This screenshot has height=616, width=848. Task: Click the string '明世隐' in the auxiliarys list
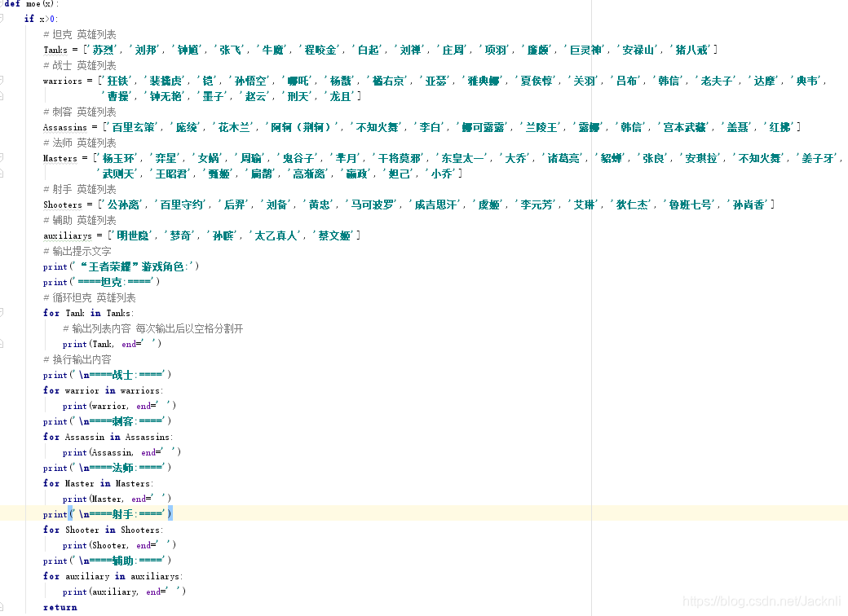[133, 235]
